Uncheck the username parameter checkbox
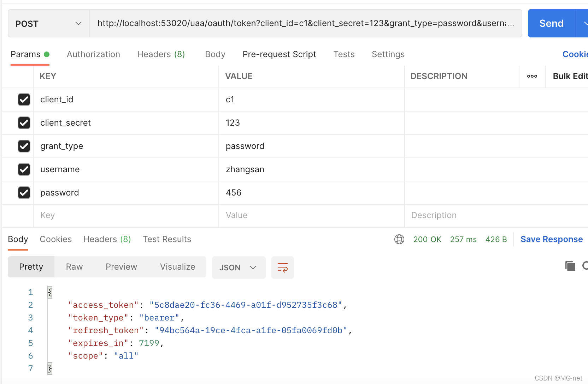This screenshot has height=384, width=588. [24, 169]
